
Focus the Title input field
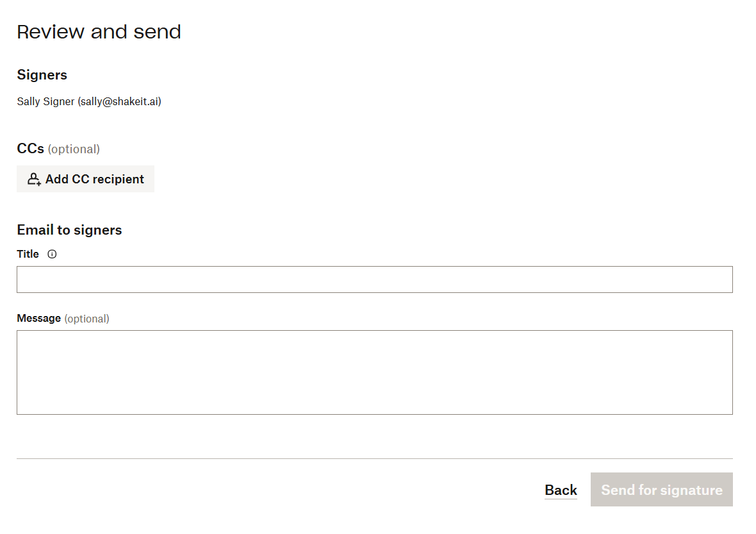[375, 280]
